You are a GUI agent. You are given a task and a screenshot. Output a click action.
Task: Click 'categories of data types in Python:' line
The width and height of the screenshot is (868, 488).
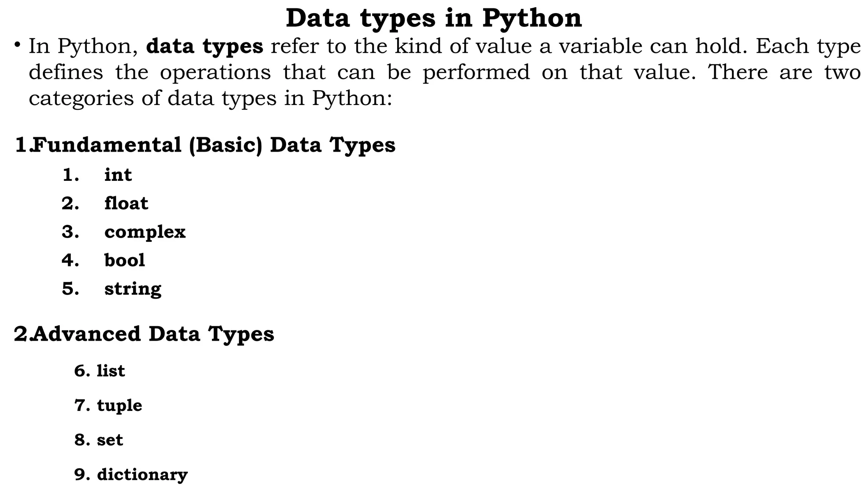click(x=210, y=98)
